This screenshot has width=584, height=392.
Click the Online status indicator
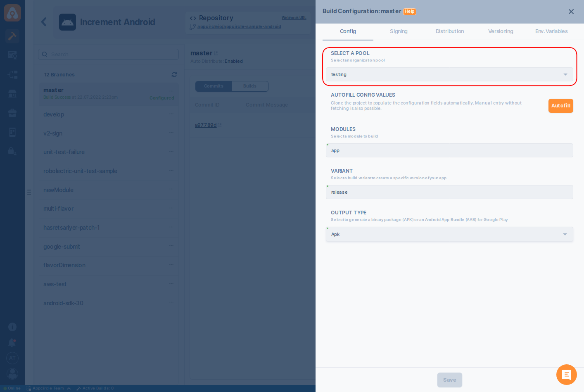[12, 388]
